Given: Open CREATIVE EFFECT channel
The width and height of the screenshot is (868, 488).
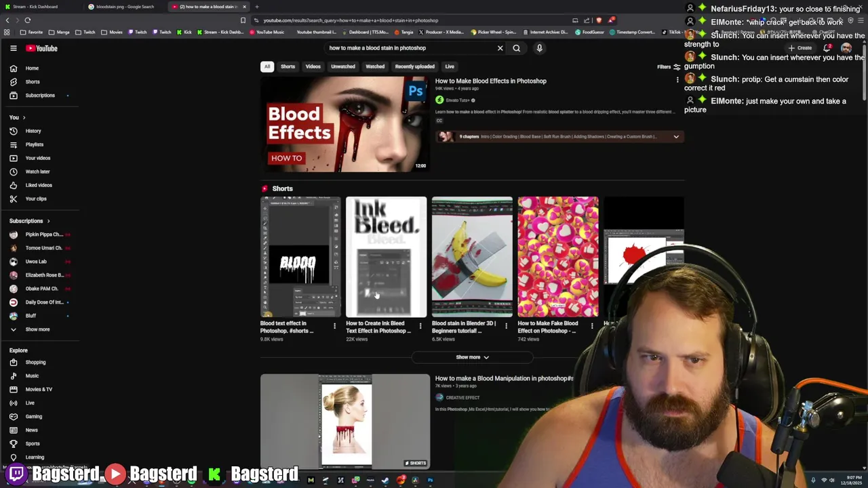Looking at the screenshot, I should 462,398.
